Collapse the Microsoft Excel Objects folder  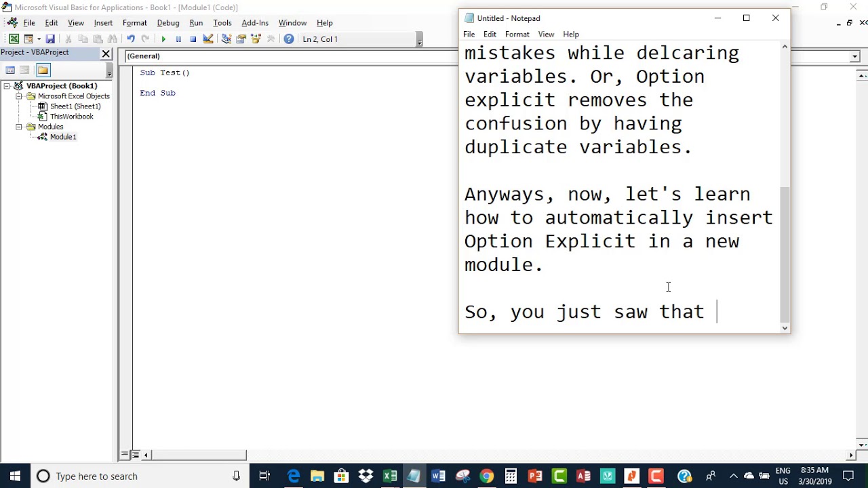pyautogui.click(x=19, y=96)
